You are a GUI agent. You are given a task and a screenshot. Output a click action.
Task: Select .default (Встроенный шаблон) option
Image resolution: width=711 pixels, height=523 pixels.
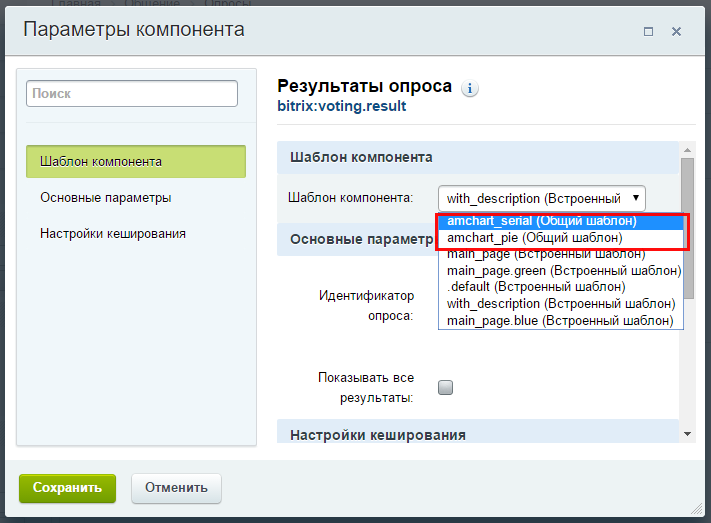(x=536, y=287)
